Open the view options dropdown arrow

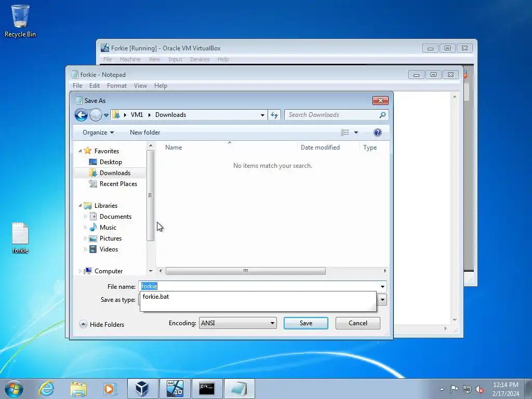pyautogui.click(x=356, y=132)
